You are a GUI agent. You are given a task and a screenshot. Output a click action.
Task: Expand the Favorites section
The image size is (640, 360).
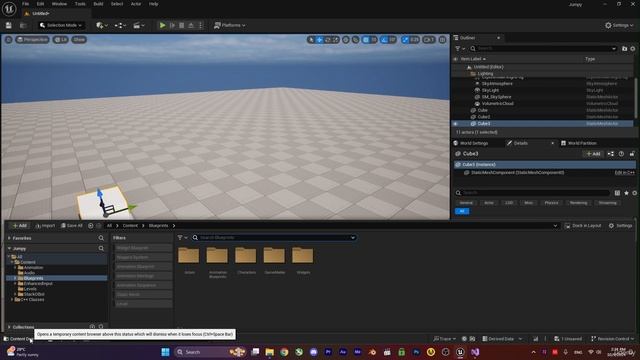9,238
